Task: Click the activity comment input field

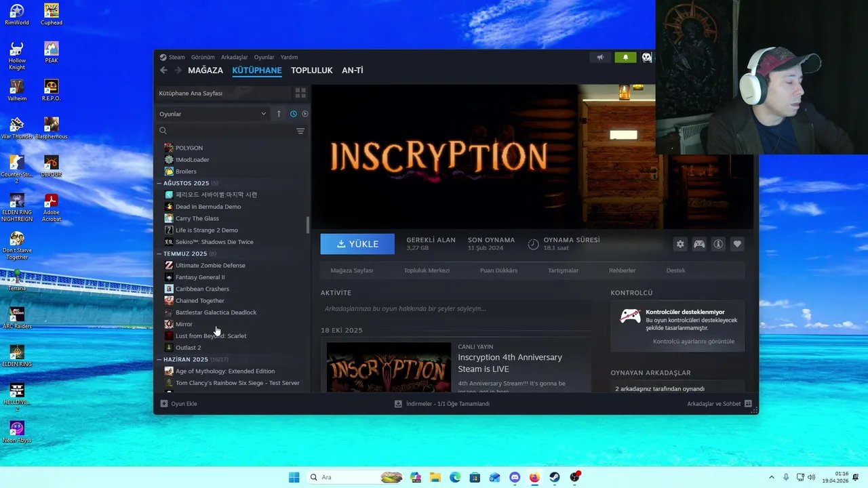Action: (456, 308)
